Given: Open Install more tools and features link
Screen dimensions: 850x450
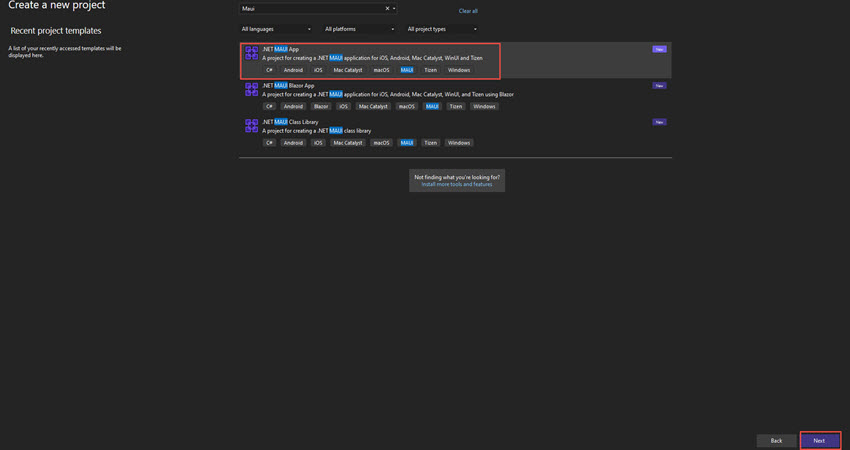Looking at the screenshot, I should tap(457, 184).
